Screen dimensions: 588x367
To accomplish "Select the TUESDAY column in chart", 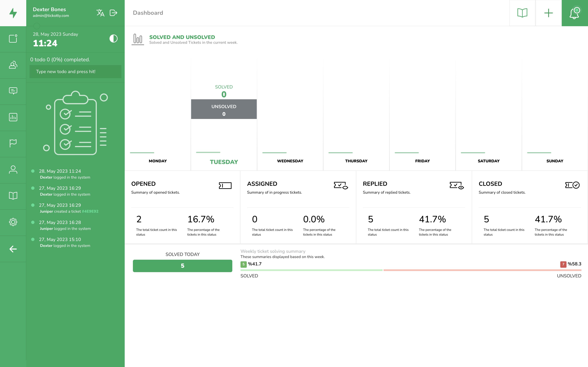I will click(224, 162).
